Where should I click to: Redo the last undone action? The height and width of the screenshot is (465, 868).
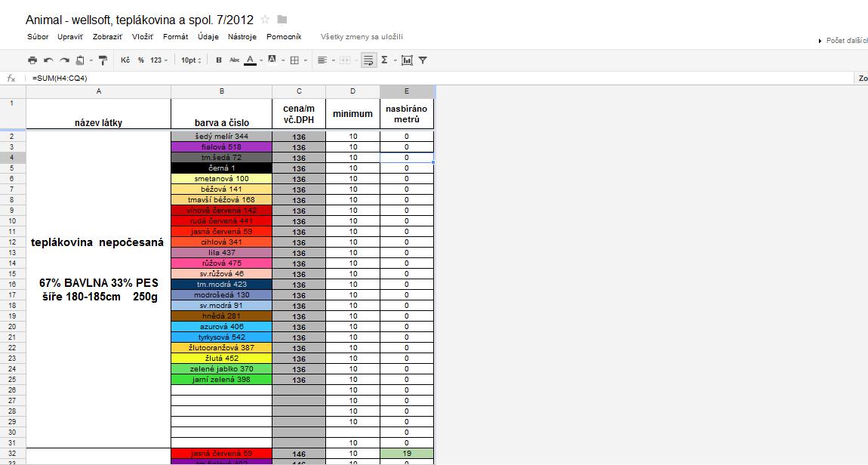[x=64, y=60]
